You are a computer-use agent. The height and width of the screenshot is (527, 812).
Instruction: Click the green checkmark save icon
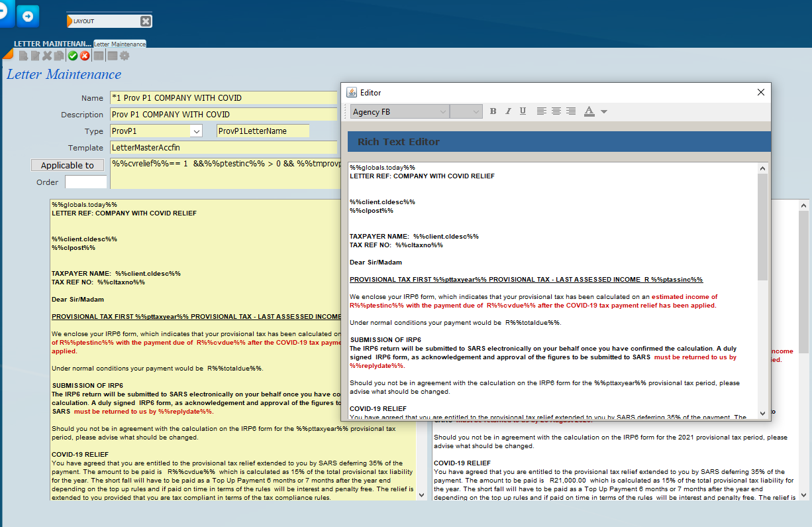pyautogui.click(x=73, y=56)
